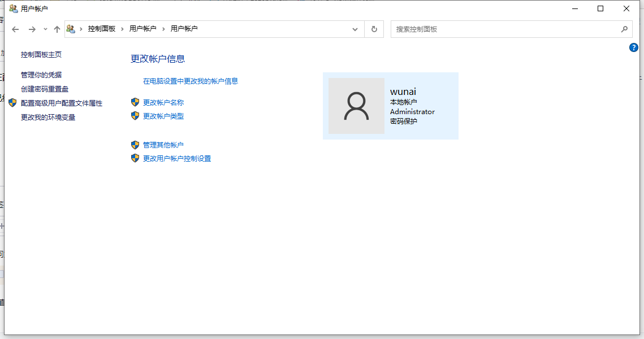Expand the address bar history dropdown
The width and height of the screenshot is (644, 339).
(355, 29)
